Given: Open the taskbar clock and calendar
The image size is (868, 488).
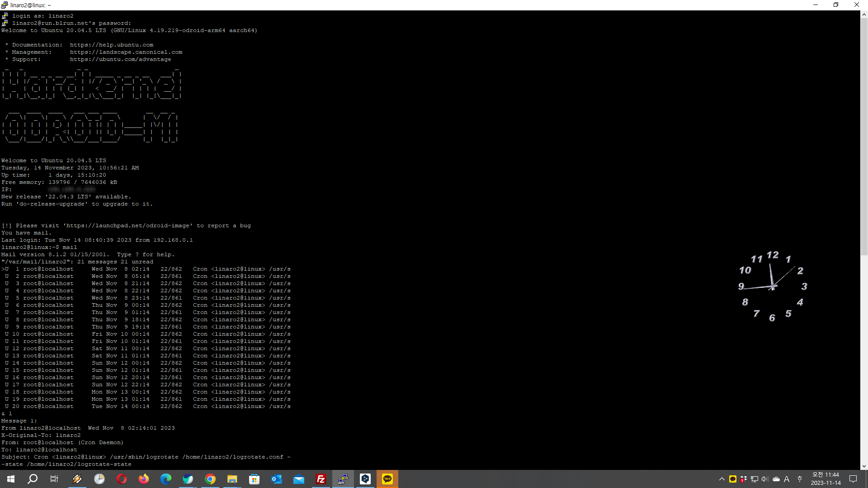Looking at the screenshot, I should 826,479.
